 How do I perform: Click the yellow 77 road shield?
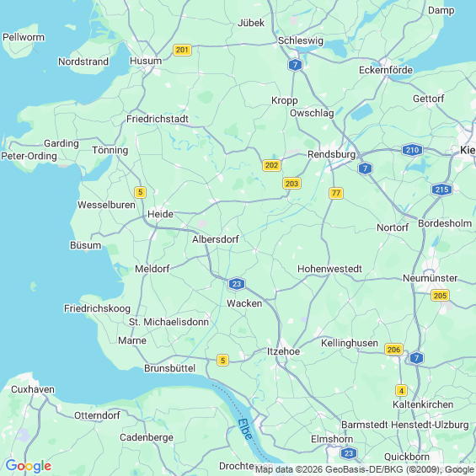pos(336,193)
